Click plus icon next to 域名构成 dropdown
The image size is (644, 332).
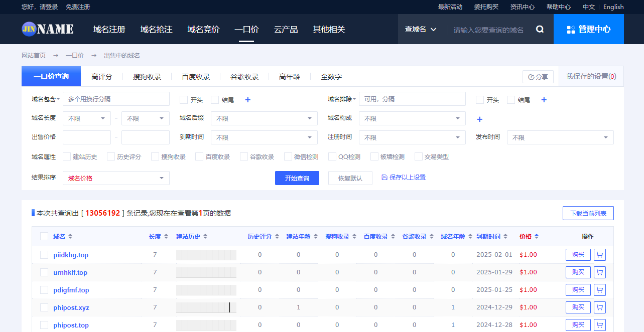click(x=479, y=119)
